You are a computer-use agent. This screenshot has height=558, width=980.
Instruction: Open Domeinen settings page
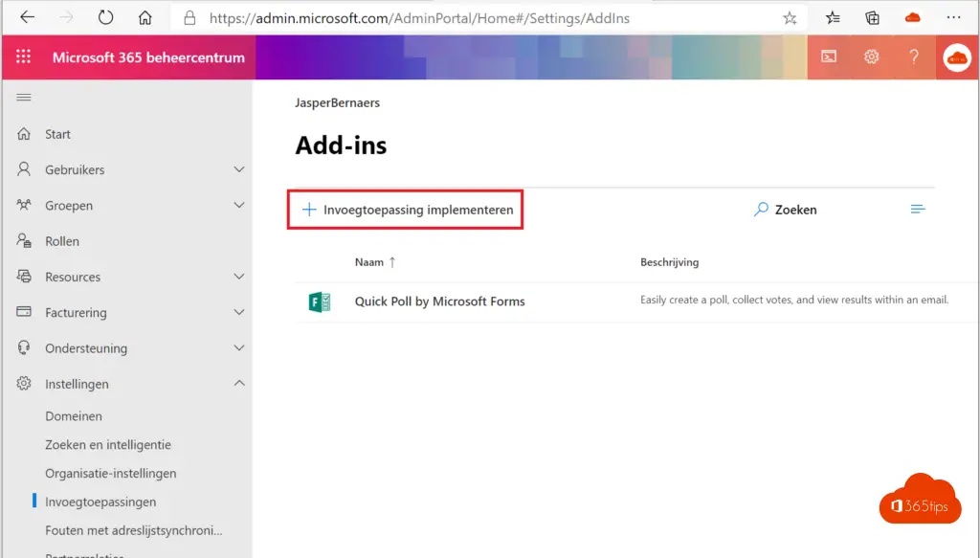73,416
